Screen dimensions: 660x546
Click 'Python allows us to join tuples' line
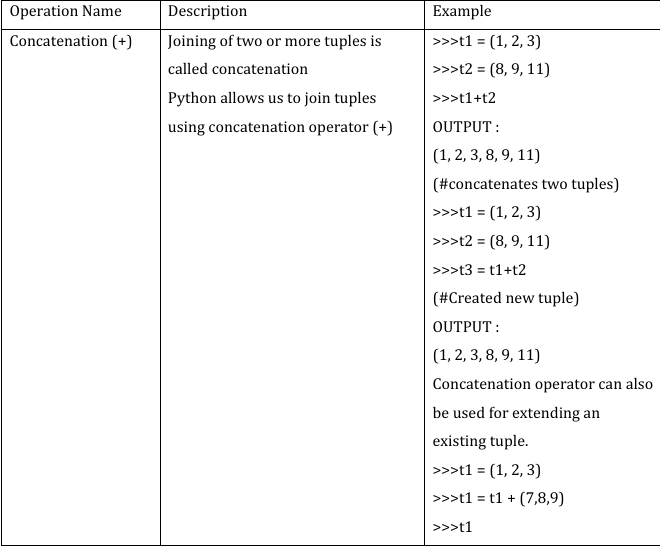click(x=272, y=98)
